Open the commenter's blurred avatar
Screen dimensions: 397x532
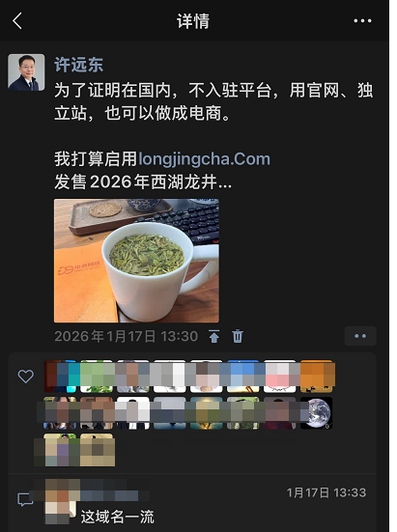click(61, 501)
